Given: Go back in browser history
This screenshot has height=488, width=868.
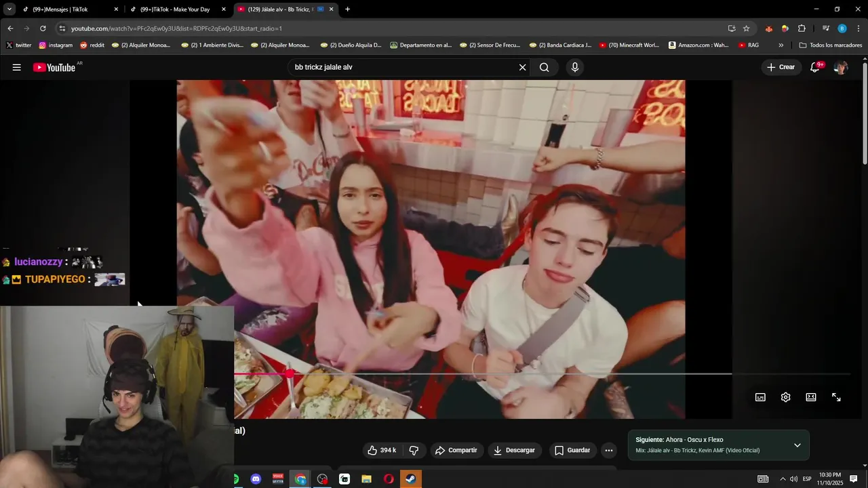Looking at the screenshot, I should [10, 28].
